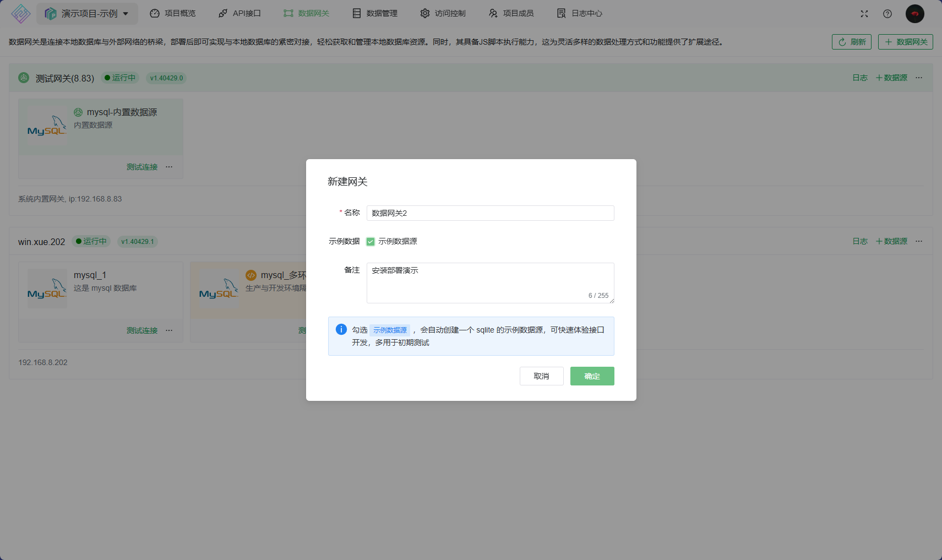
Task: Expand the 演示项目-示例 project dropdown
Action: pos(87,14)
